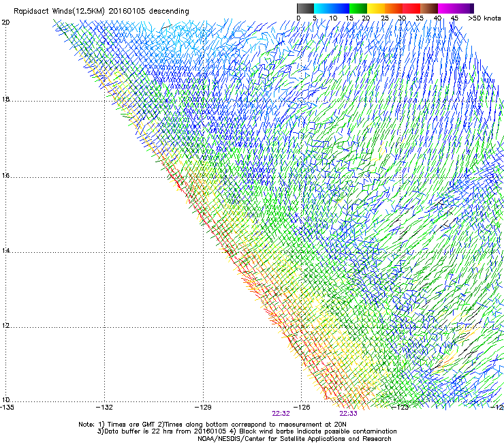The height and width of the screenshot is (443, 504).
Task: Click the yellow 20-25 knots color swatch
Action: pos(376,8)
